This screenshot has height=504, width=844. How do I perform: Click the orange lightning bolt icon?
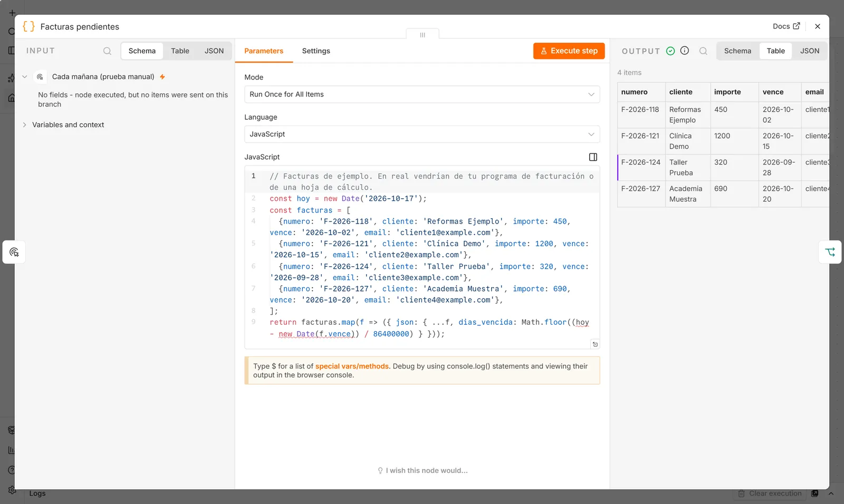[162, 77]
